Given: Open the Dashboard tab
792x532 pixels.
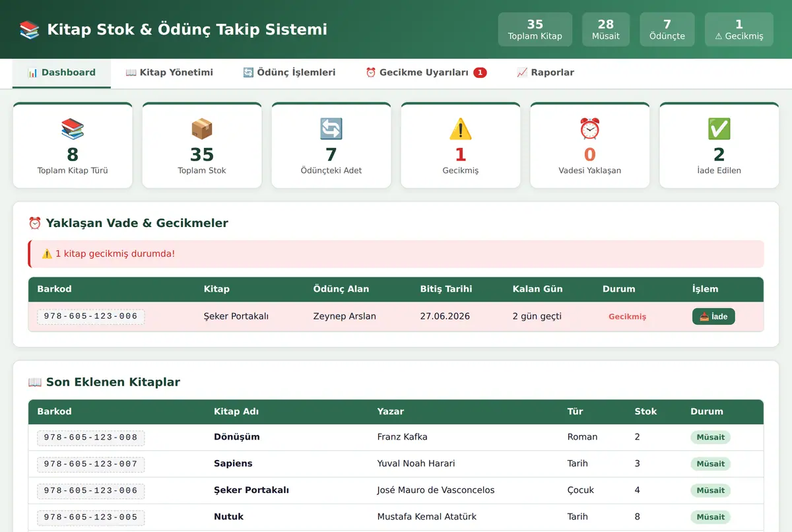Looking at the screenshot, I should [x=61, y=73].
